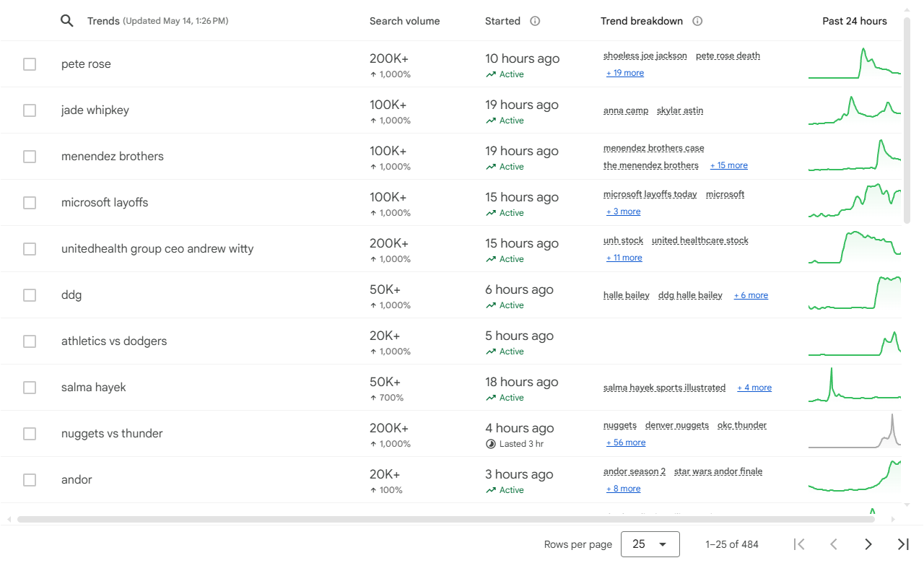Tick the salma hayek checkbox
924x563 pixels.
tap(30, 388)
